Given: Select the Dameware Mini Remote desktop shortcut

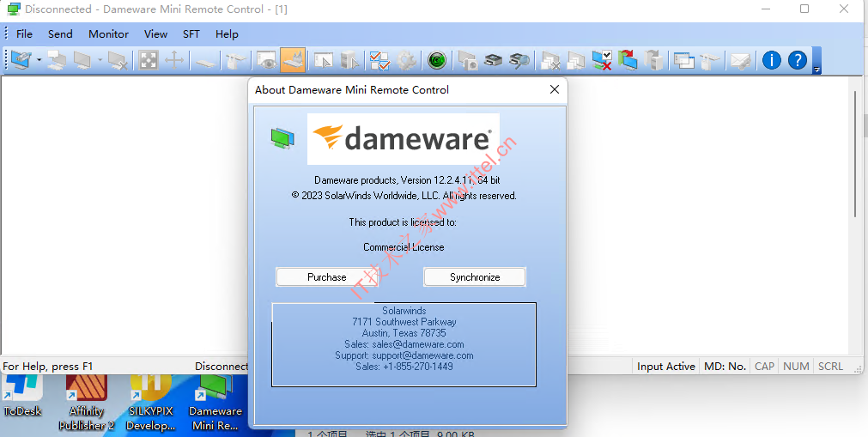Looking at the screenshot, I should [x=215, y=404].
